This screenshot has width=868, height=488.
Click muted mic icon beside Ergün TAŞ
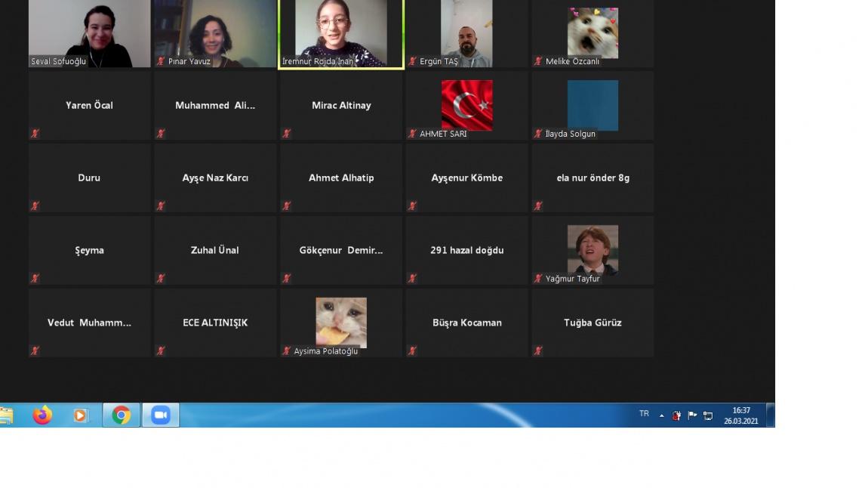point(412,61)
